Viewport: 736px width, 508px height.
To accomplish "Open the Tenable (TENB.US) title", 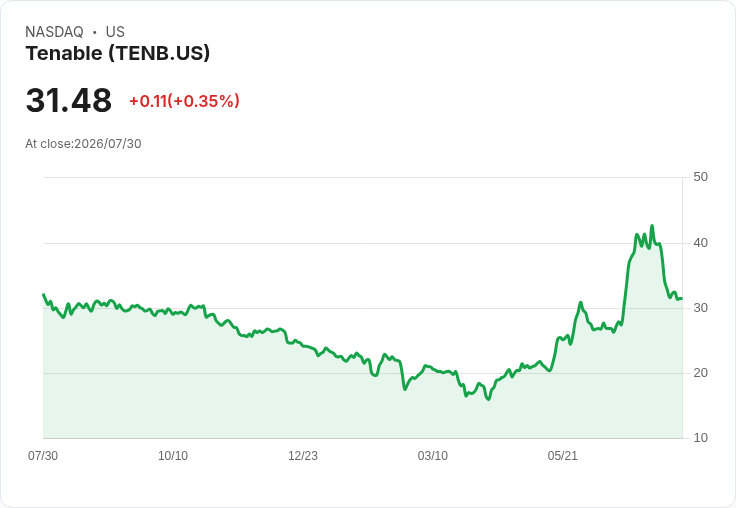I will click(x=118, y=54).
